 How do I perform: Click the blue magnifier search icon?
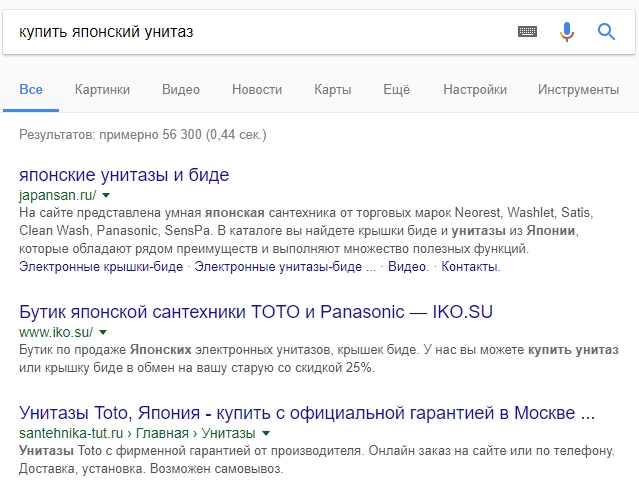tap(606, 31)
